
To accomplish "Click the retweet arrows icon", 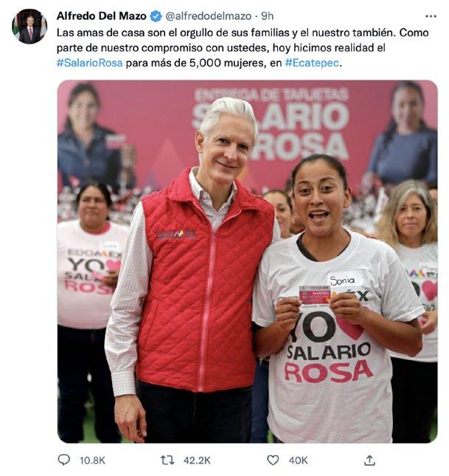I will [167, 461].
